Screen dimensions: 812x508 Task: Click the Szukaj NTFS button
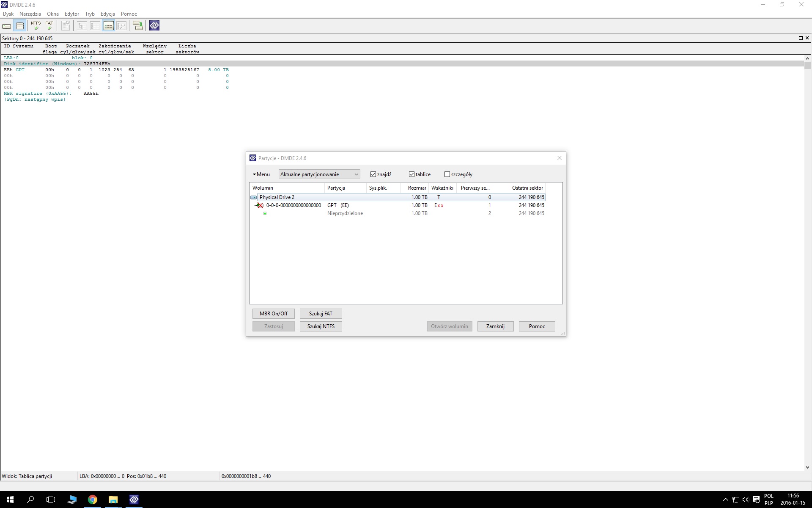[321, 326]
